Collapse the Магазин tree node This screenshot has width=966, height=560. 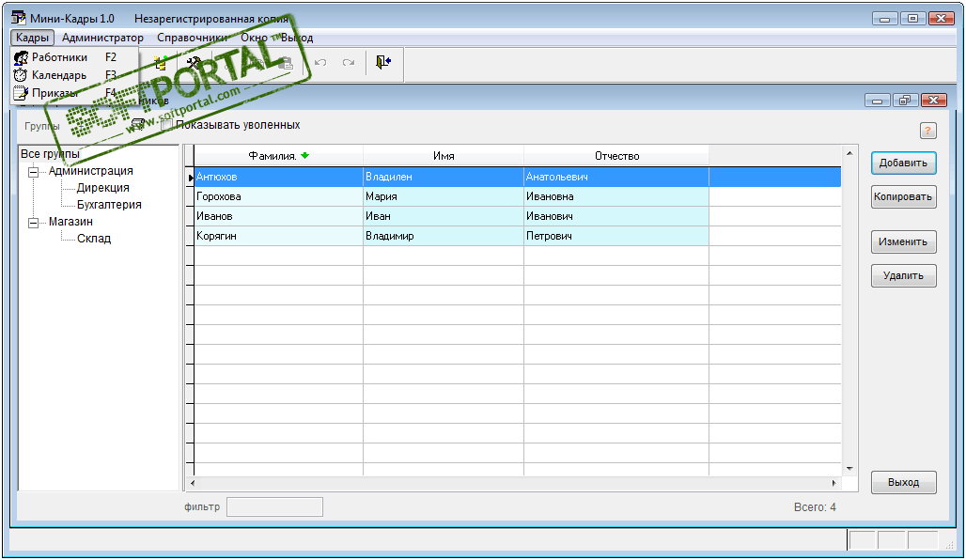[33, 223]
